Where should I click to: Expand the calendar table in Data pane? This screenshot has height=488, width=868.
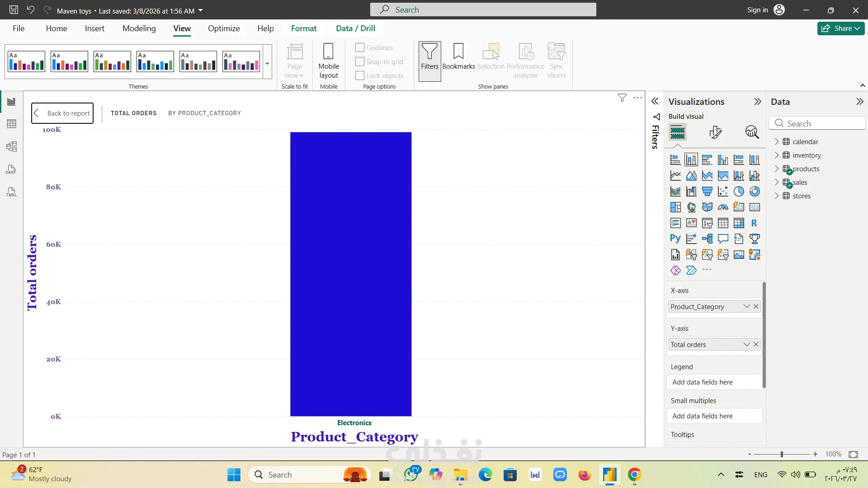(x=777, y=141)
